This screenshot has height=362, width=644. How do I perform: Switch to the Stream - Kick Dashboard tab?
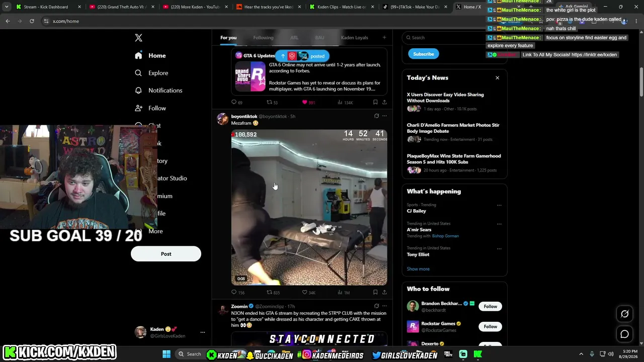48,7
